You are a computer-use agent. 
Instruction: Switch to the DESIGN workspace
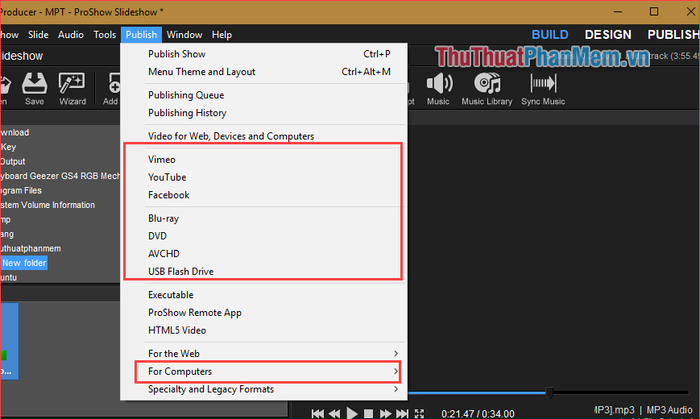tap(608, 34)
